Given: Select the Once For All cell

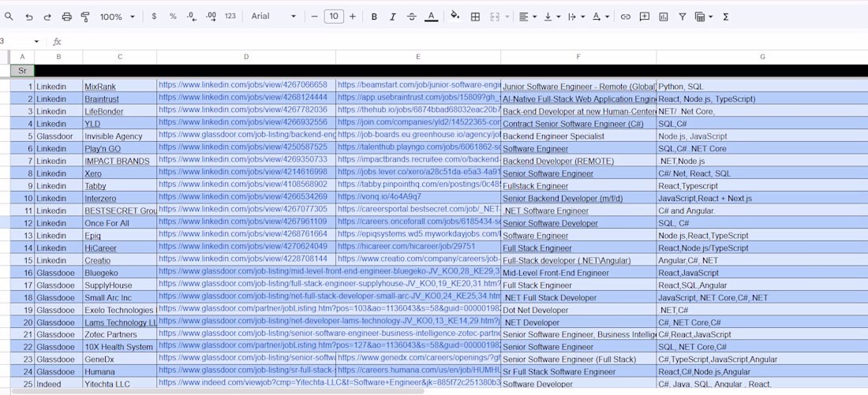Looking at the screenshot, I should [120, 223].
